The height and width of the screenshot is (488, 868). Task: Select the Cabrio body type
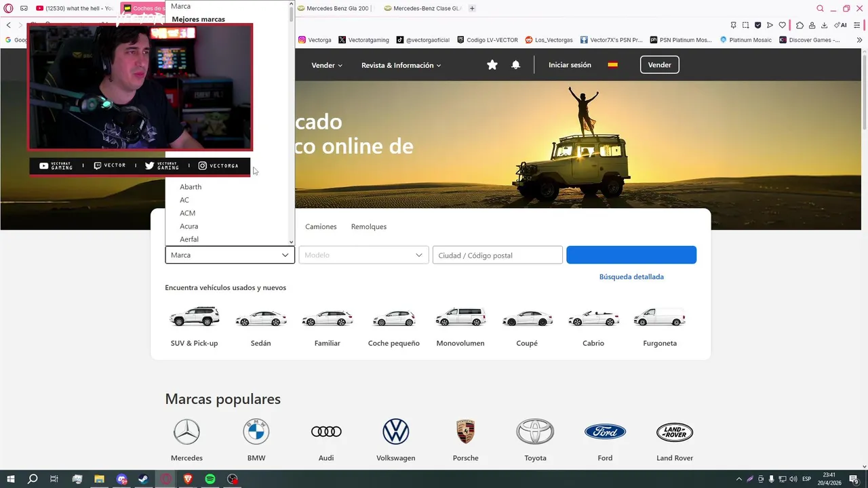593,327
